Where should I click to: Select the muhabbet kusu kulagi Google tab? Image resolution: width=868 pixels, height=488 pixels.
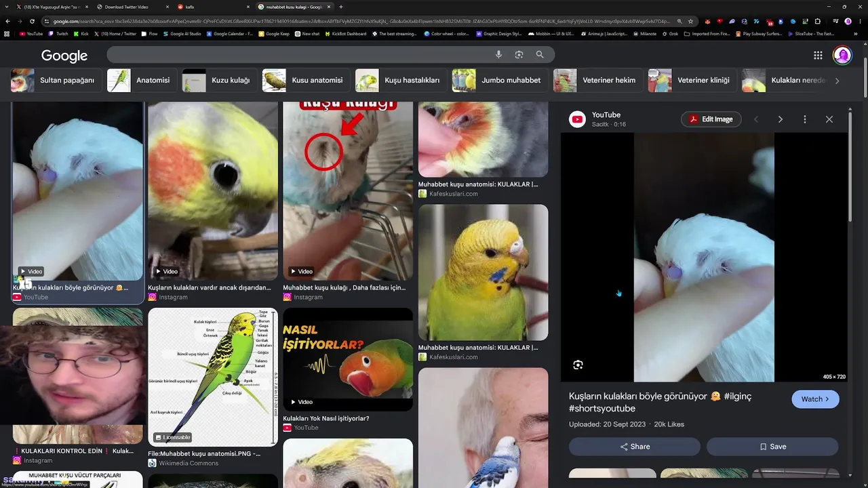click(x=294, y=7)
